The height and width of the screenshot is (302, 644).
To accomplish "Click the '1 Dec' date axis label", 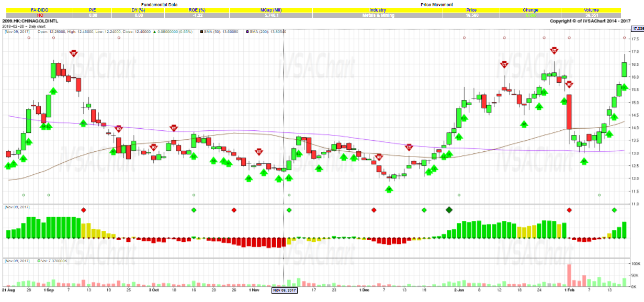I will click(365, 289).
